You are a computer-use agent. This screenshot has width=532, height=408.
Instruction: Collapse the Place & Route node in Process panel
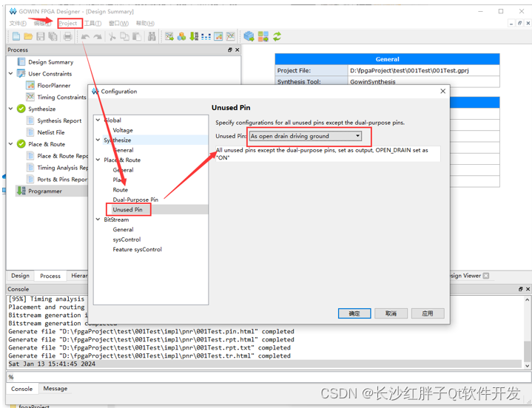[x=11, y=144]
